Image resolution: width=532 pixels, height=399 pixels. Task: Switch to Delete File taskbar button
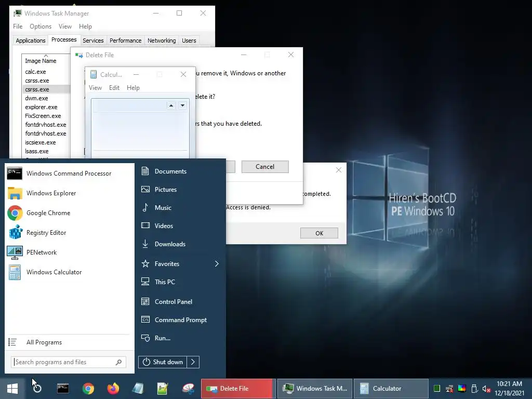click(x=237, y=389)
